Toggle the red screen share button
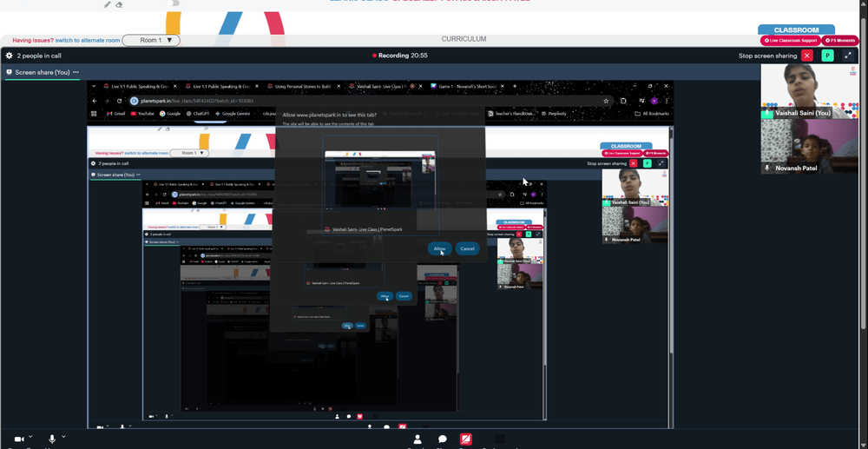 pos(465,439)
